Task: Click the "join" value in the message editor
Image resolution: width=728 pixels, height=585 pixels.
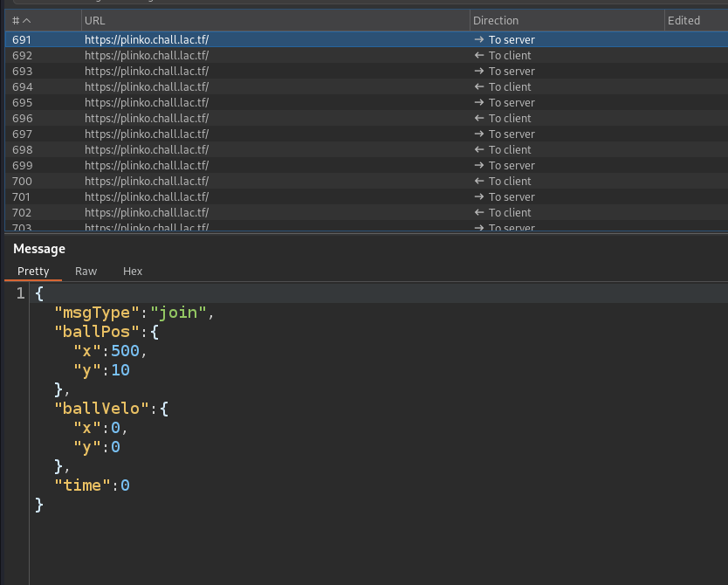Action: (180, 313)
